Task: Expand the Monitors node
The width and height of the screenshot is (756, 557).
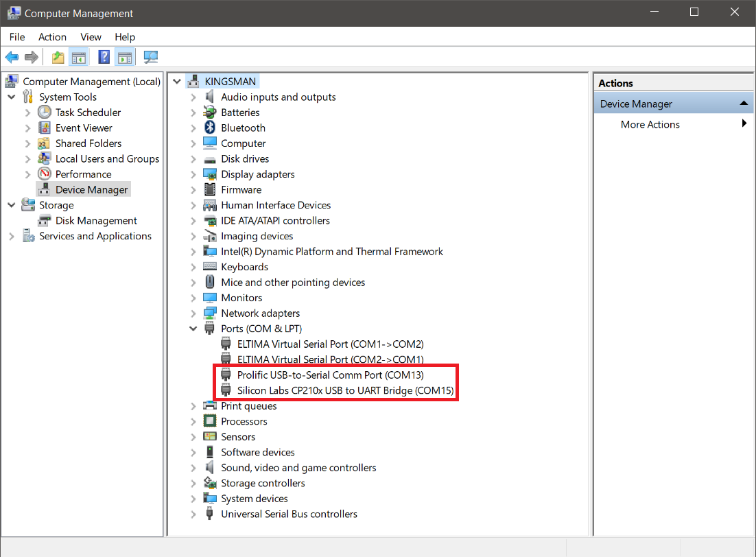Action: [x=193, y=298]
